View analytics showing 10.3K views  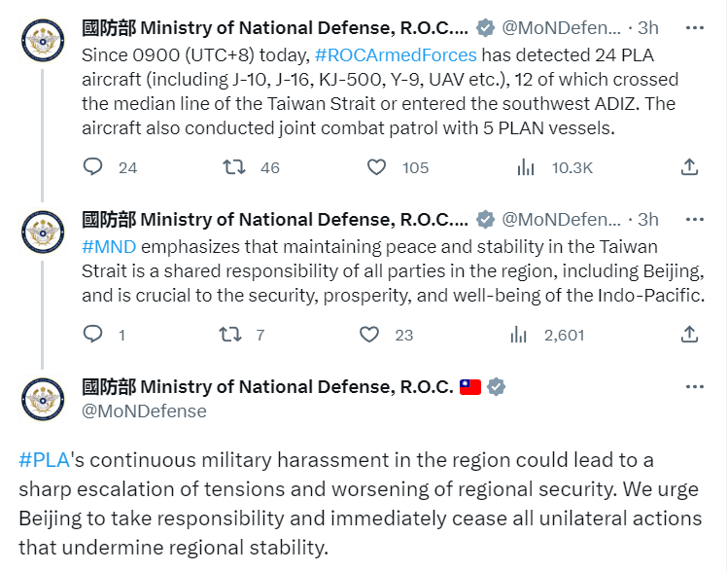[526, 167]
